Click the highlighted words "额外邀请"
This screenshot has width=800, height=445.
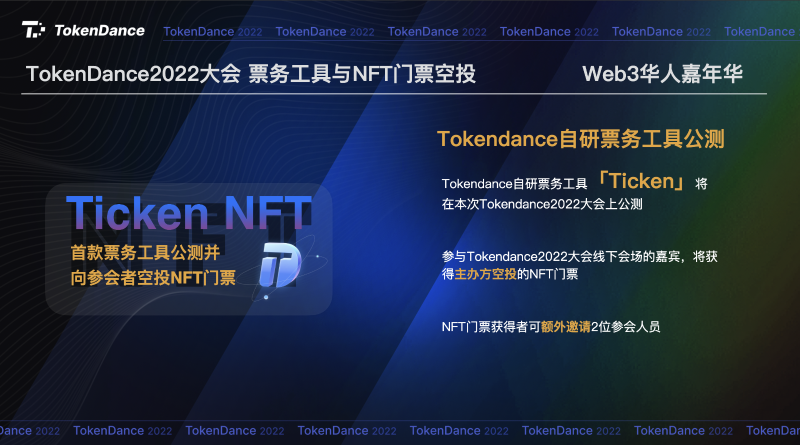tap(565, 327)
